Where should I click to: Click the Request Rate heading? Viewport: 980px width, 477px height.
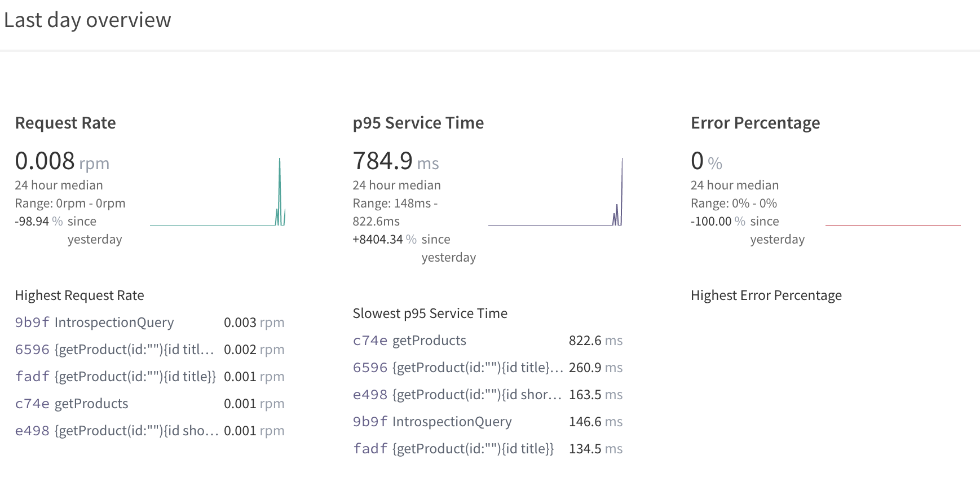tap(65, 123)
